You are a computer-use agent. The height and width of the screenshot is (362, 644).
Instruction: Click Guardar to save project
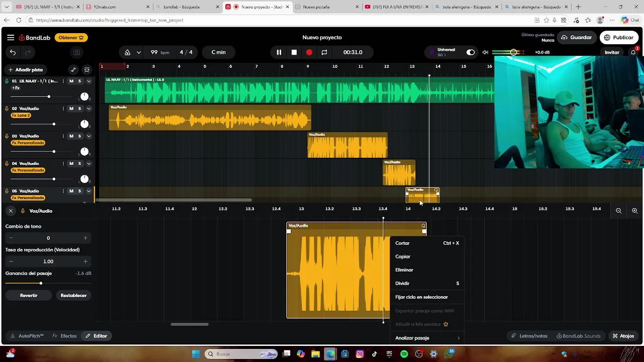coord(577,38)
